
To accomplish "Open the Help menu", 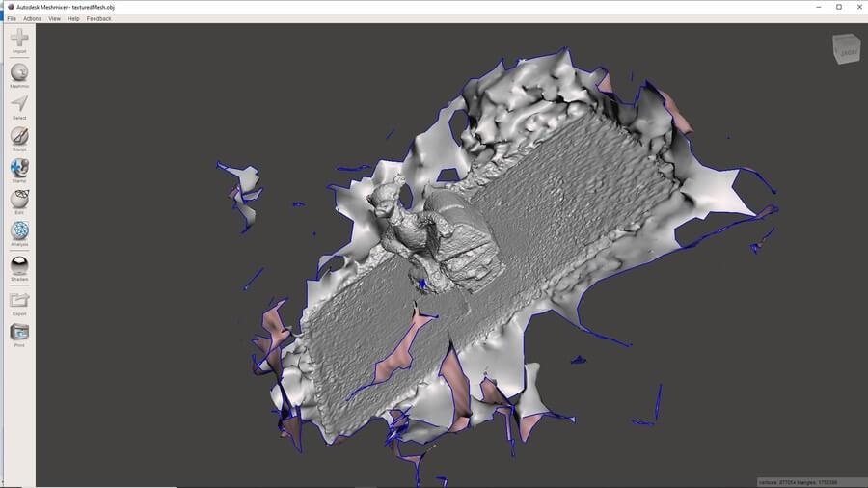I will [x=73, y=18].
